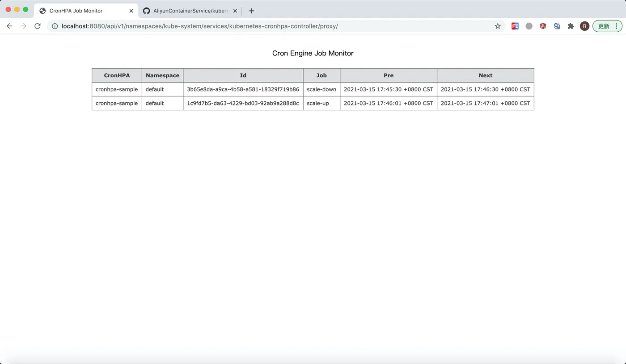Click the Cron Engine Job Monitor heading
Screen dimensions: 626x364
[313, 53]
